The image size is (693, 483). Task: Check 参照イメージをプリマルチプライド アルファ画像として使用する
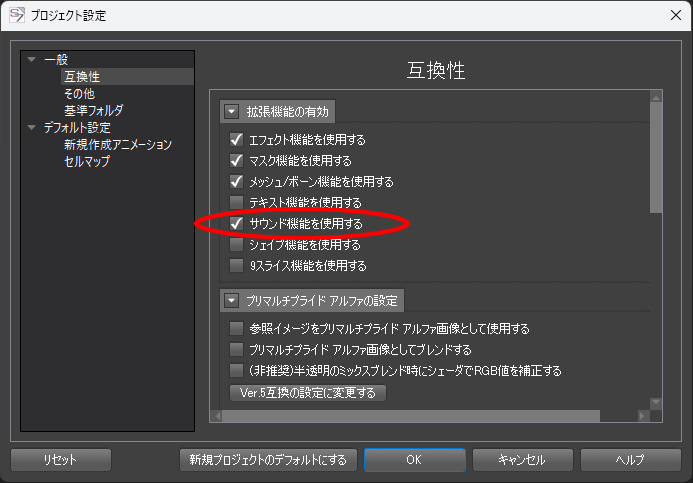pyautogui.click(x=236, y=328)
